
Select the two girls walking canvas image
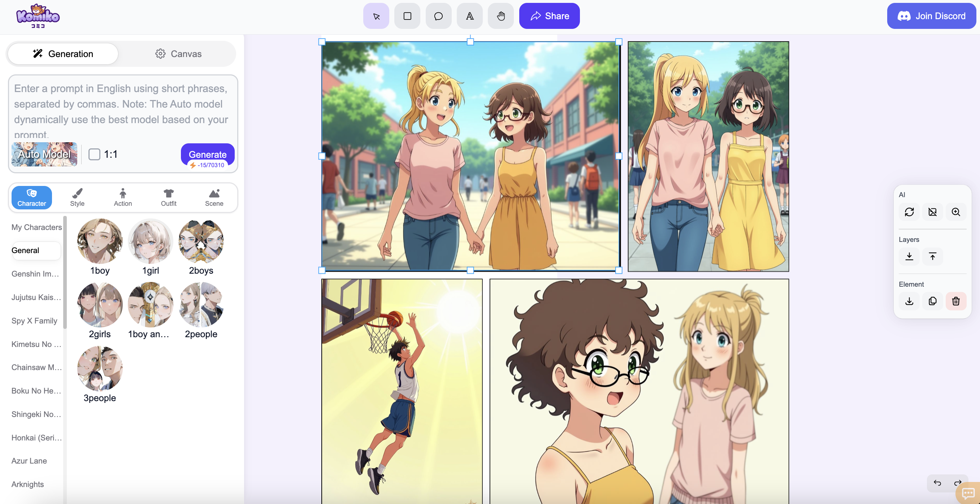point(470,156)
